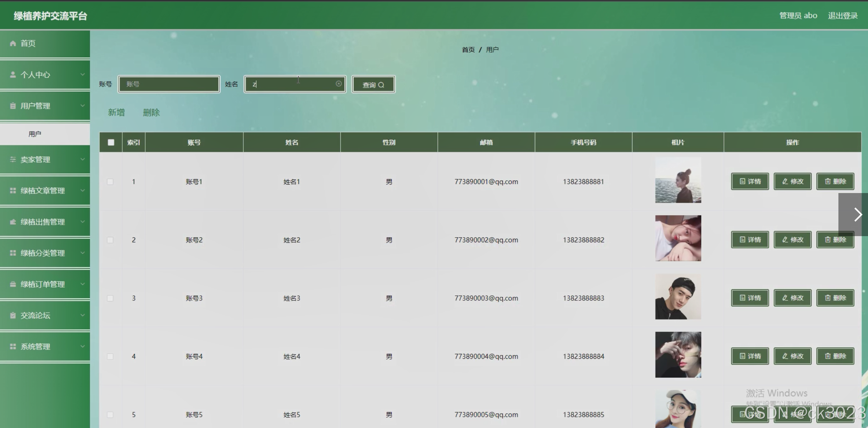This screenshot has width=868, height=428.
Task: Check the row checkbox for 账号1
Action: (x=110, y=182)
